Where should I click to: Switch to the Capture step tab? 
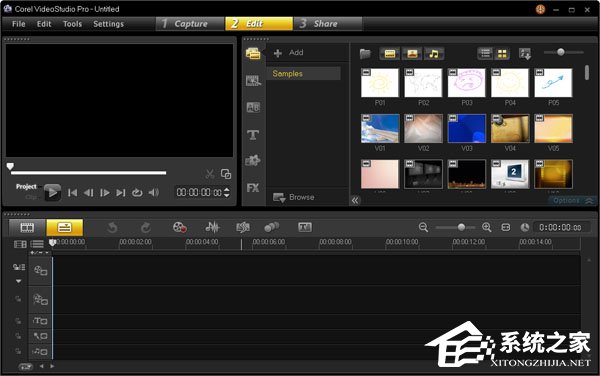click(x=190, y=24)
